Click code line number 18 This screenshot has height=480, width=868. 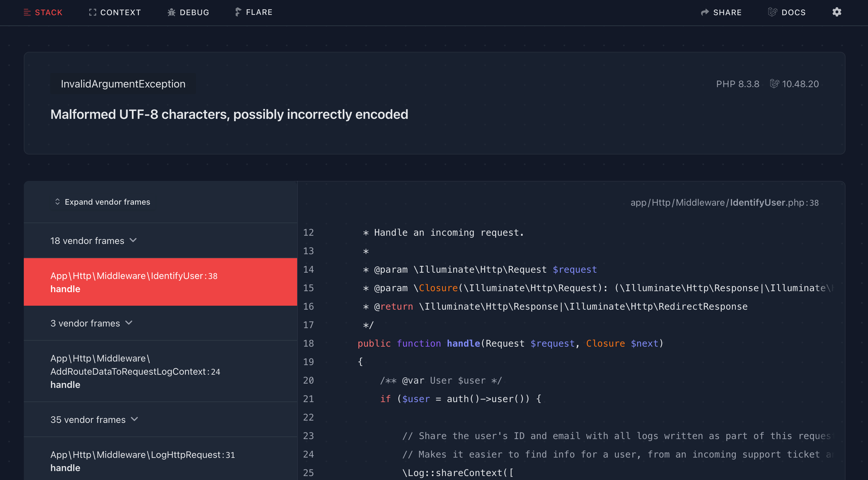(x=308, y=343)
